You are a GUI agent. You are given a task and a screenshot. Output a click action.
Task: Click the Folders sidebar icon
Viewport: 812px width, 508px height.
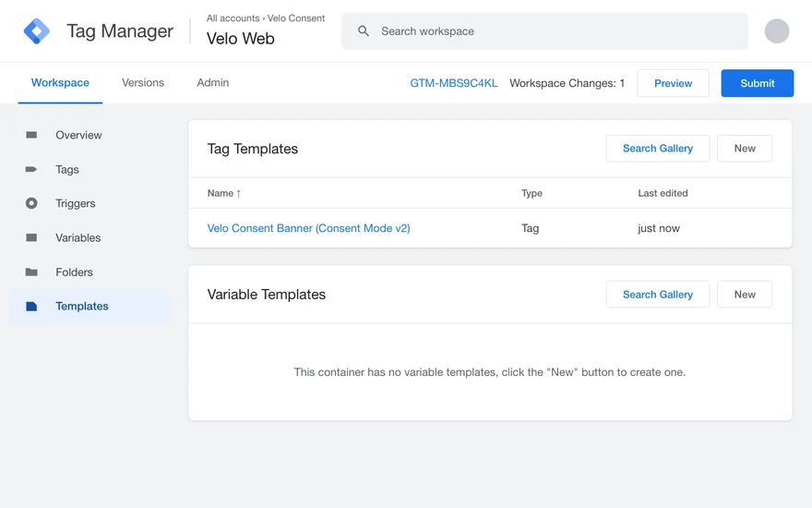point(31,272)
